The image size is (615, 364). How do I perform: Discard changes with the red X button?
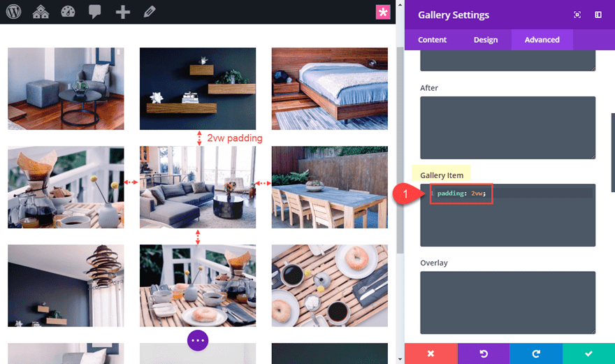(430, 354)
